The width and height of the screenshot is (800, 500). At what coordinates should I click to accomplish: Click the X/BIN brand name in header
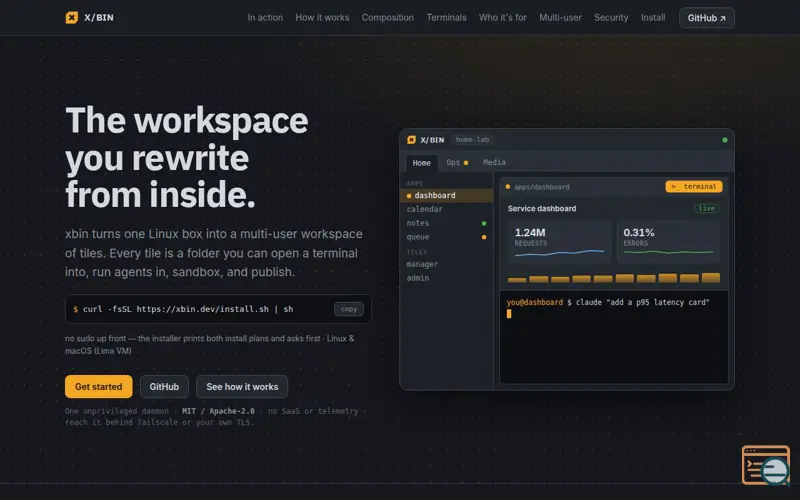[99, 18]
